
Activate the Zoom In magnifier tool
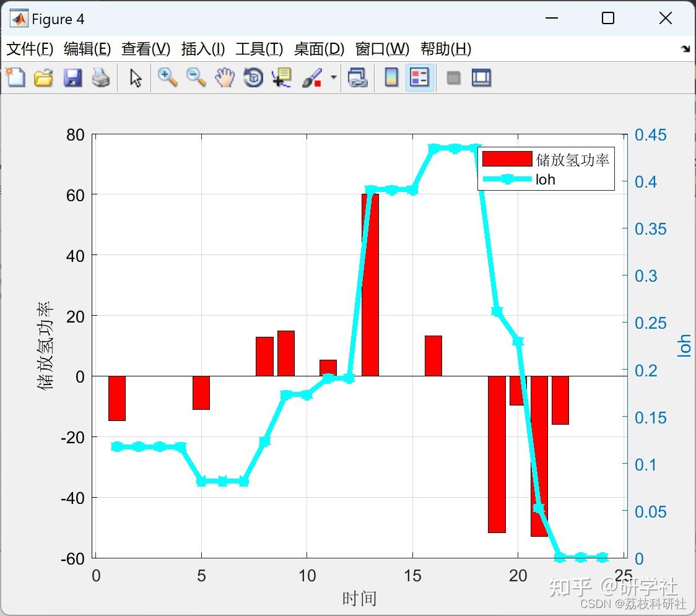pos(167,77)
